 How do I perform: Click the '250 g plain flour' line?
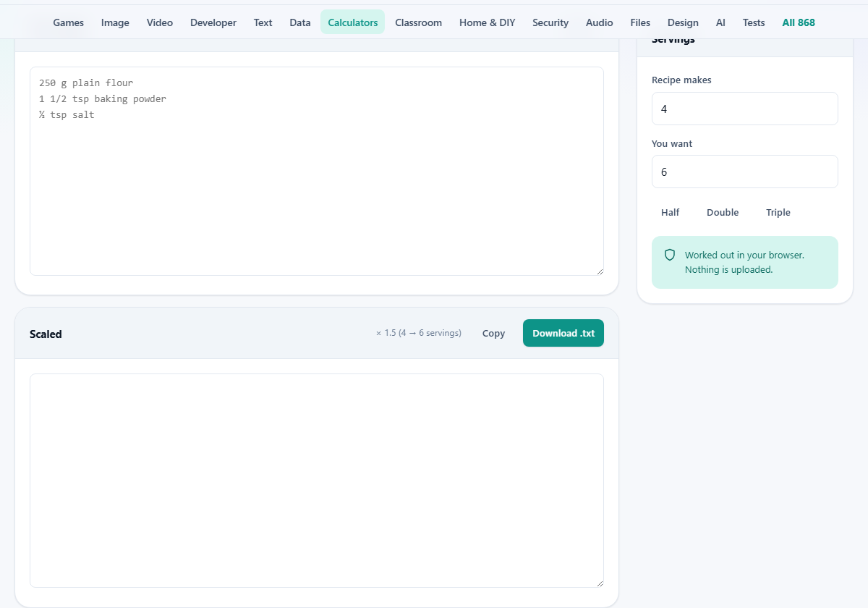(x=86, y=83)
